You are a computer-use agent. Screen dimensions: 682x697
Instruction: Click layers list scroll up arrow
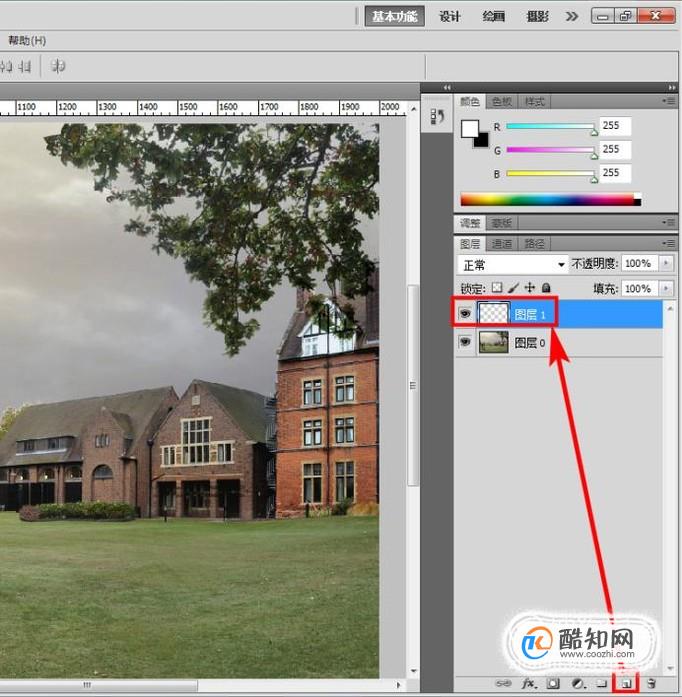coord(670,308)
